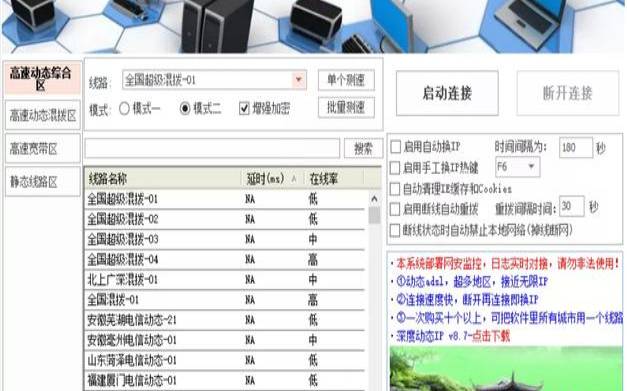Select row 全国超级混拨-01 in the list
Image resolution: width=627 pixels, height=391 pixels.
tap(225, 199)
